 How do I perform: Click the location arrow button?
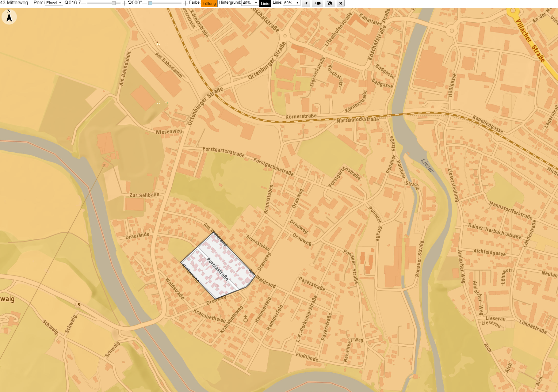coord(306,3)
